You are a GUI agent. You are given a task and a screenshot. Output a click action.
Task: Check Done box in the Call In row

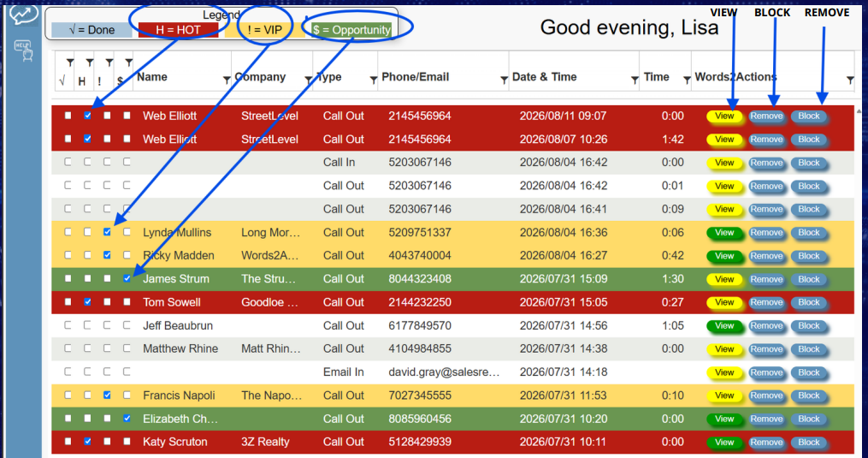pos(68,162)
